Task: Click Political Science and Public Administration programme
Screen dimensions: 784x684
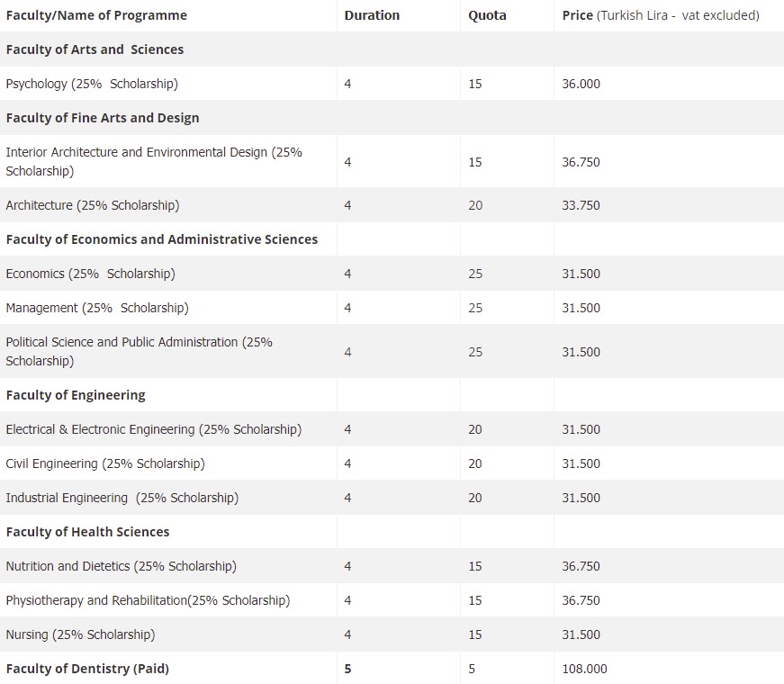Action: [x=139, y=351]
